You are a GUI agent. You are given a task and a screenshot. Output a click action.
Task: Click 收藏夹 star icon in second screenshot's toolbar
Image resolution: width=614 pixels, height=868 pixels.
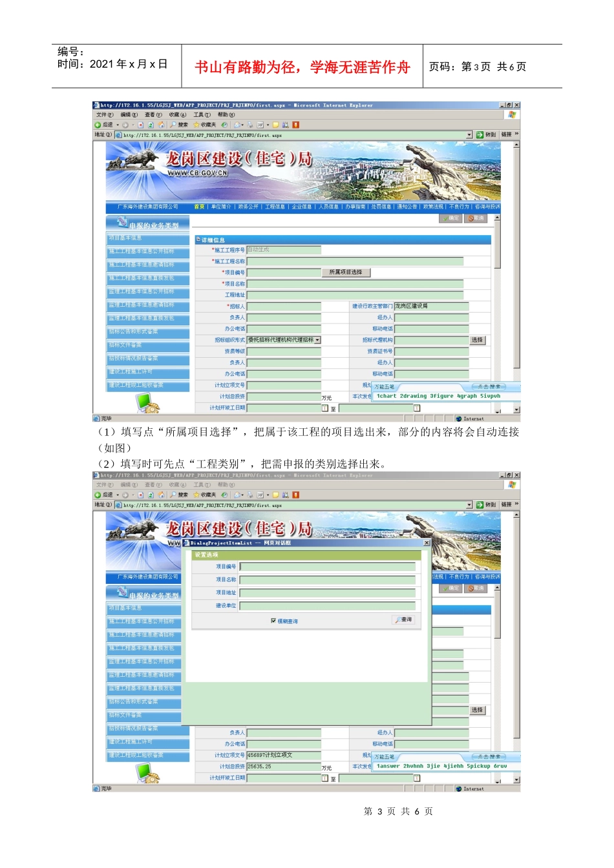pos(196,495)
